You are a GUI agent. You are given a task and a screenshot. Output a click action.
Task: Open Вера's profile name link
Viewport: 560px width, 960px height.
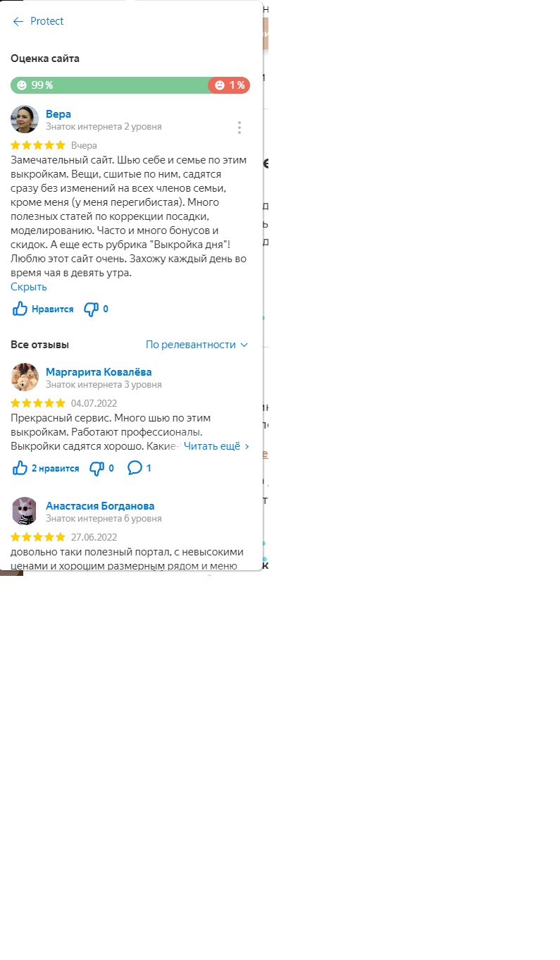[58, 114]
